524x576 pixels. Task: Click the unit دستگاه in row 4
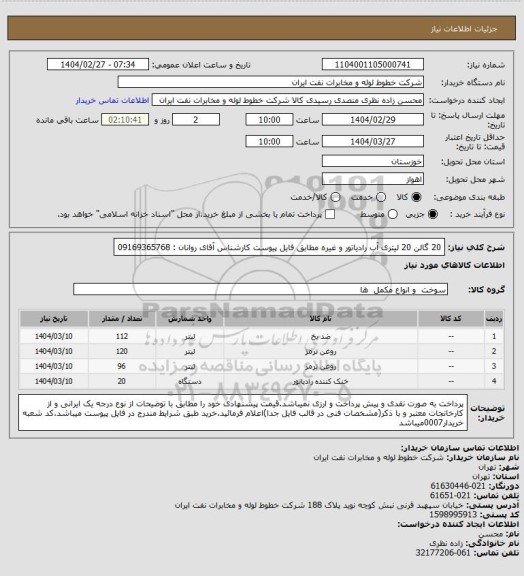pyautogui.click(x=190, y=381)
